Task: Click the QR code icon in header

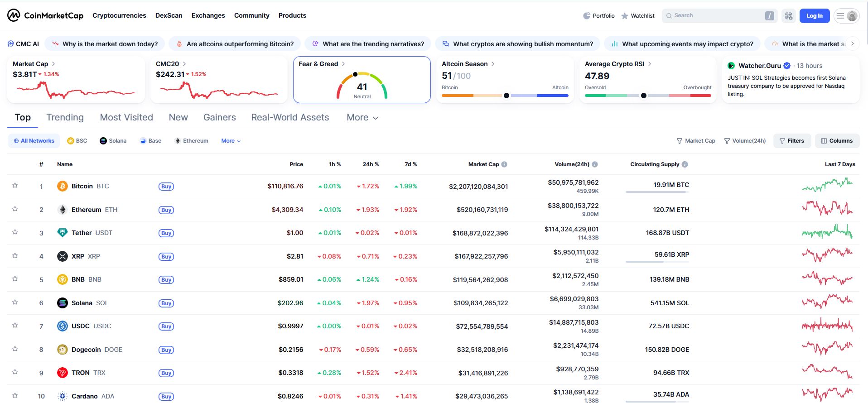Action: 789,16
